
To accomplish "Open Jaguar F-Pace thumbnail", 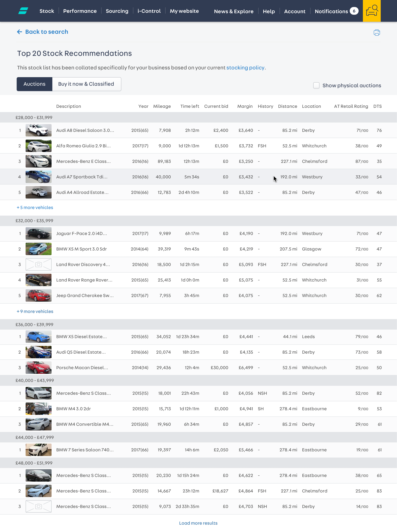I will point(38,233).
